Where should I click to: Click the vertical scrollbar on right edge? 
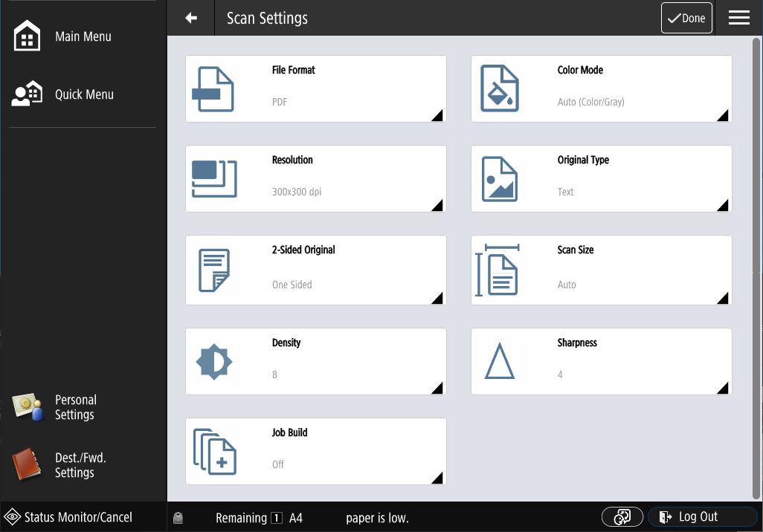[x=756, y=267]
